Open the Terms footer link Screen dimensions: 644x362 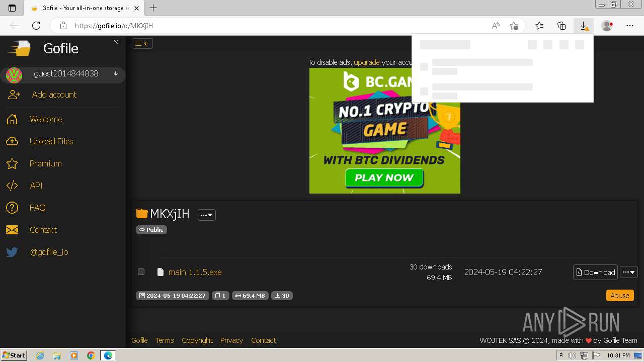point(165,340)
